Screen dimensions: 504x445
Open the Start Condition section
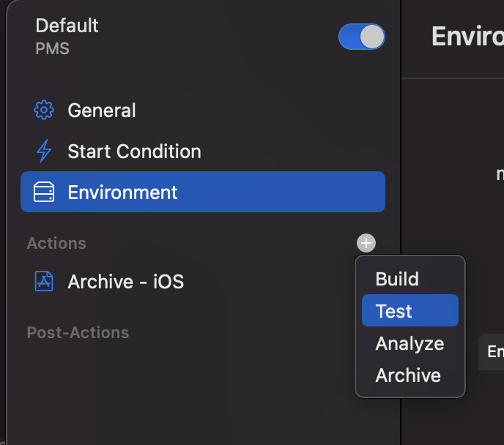[203, 151]
